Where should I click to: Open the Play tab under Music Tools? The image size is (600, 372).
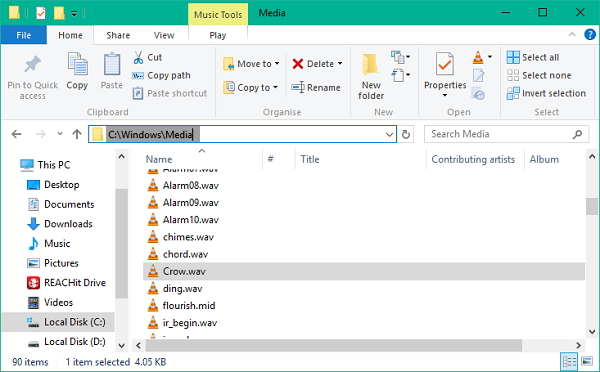(218, 35)
